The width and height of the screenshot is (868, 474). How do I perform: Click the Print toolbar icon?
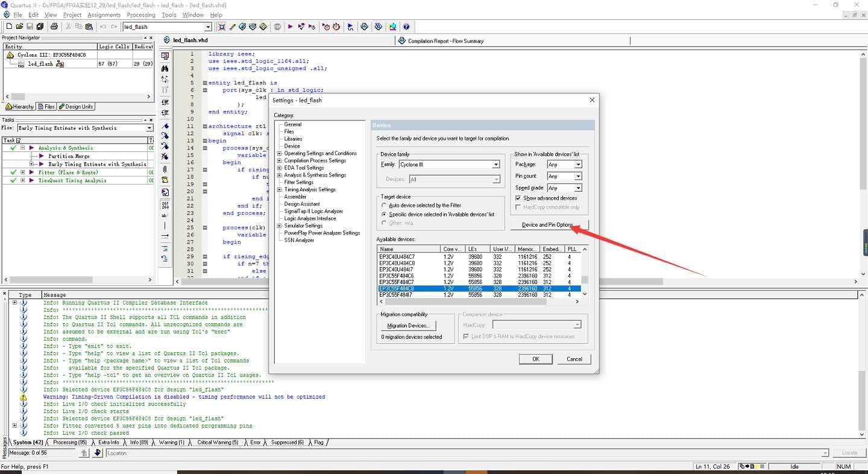54,27
